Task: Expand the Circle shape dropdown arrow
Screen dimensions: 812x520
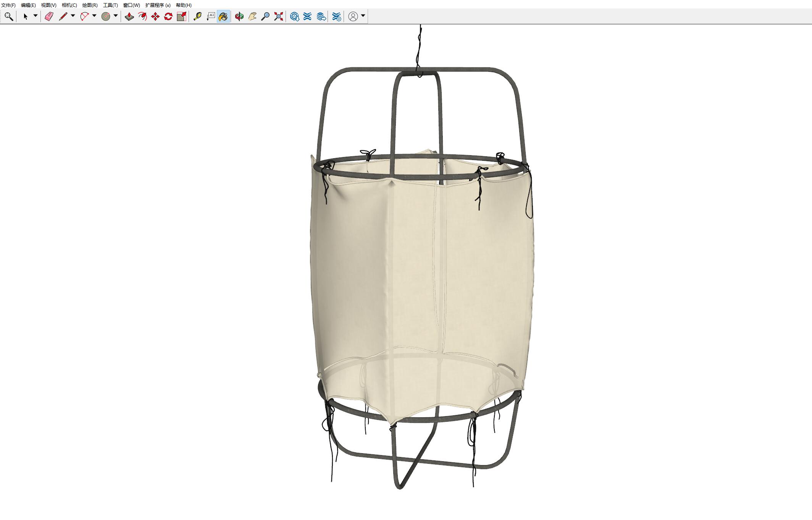Action: click(x=116, y=16)
